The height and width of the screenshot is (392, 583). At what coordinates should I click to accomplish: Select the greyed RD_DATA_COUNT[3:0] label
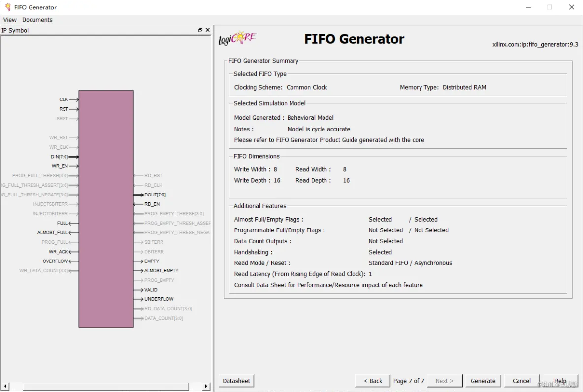(x=168, y=309)
